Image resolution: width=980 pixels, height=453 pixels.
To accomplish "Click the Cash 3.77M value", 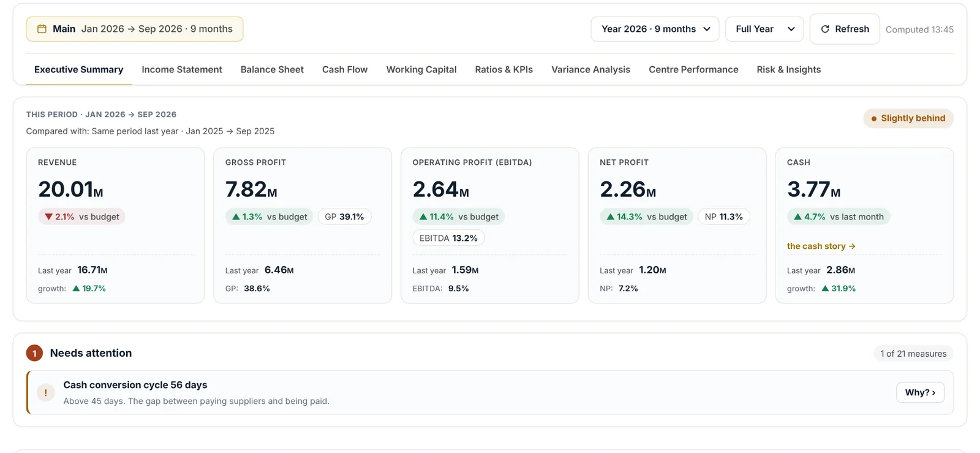I will pyautogui.click(x=814, y=189).
